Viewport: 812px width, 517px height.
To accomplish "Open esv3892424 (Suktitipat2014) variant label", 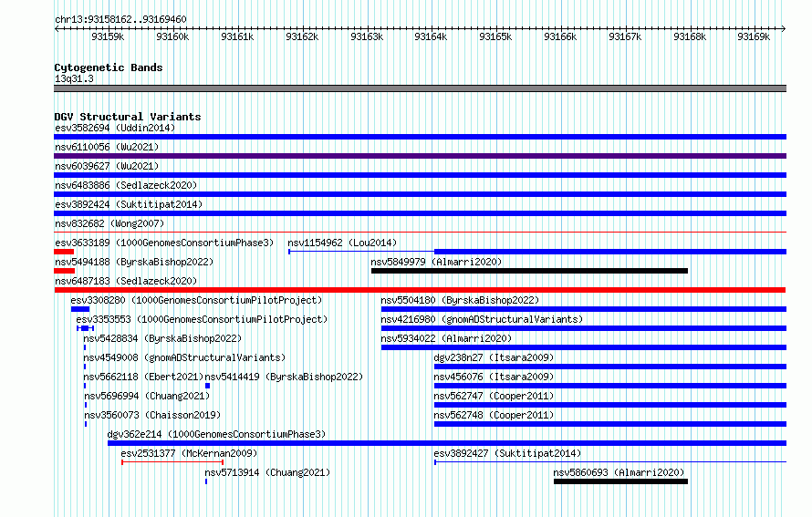I will pos(129,204).
